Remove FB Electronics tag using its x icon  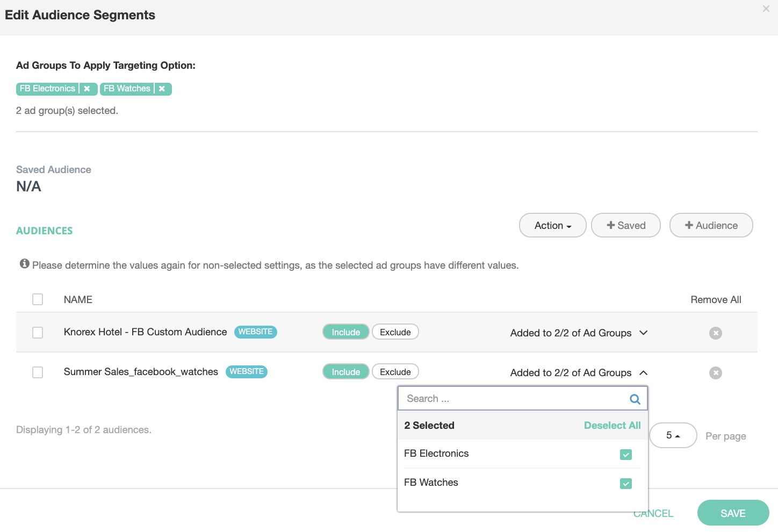[87, 89]
